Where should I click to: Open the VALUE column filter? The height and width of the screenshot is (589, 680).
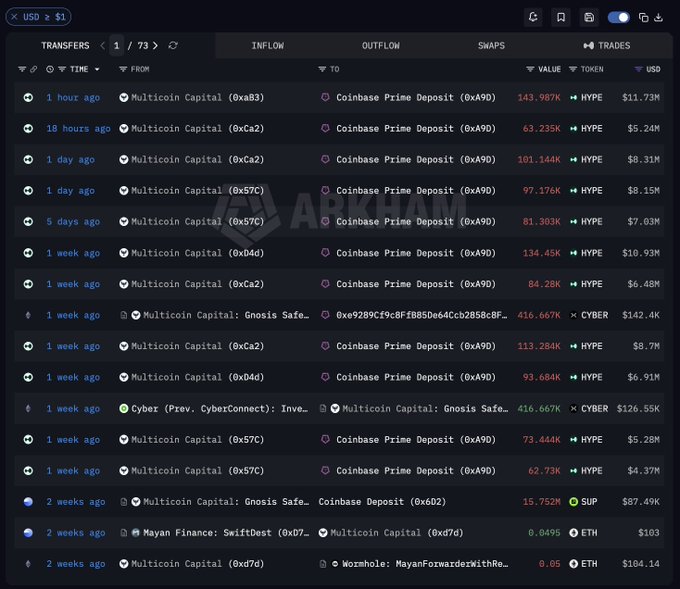(530, 69)
